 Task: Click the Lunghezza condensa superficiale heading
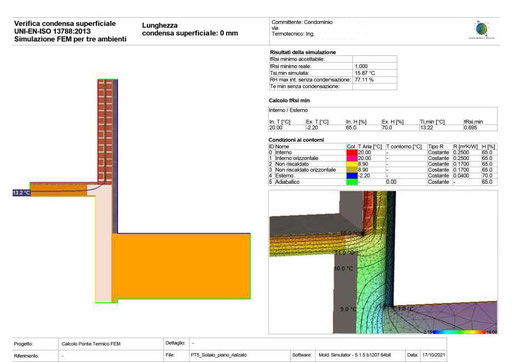(190, 29)
